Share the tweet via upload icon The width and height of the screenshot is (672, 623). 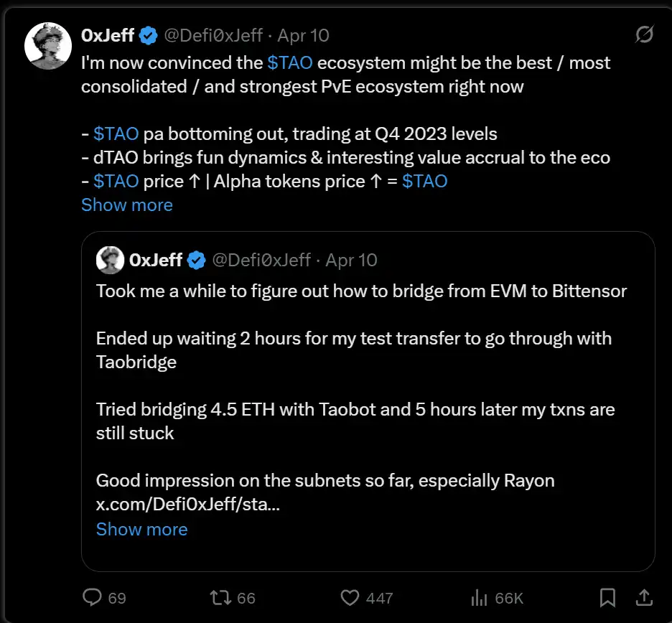click(644, 597)
